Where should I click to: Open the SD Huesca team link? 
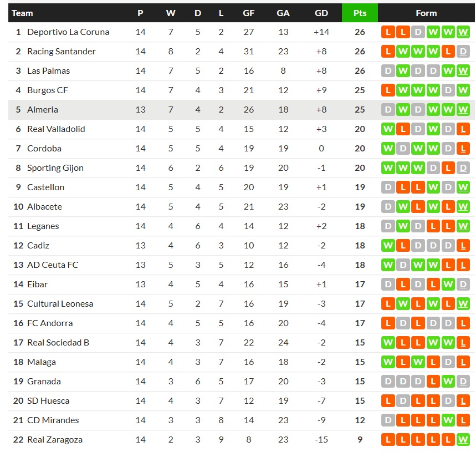click(48, 401)
